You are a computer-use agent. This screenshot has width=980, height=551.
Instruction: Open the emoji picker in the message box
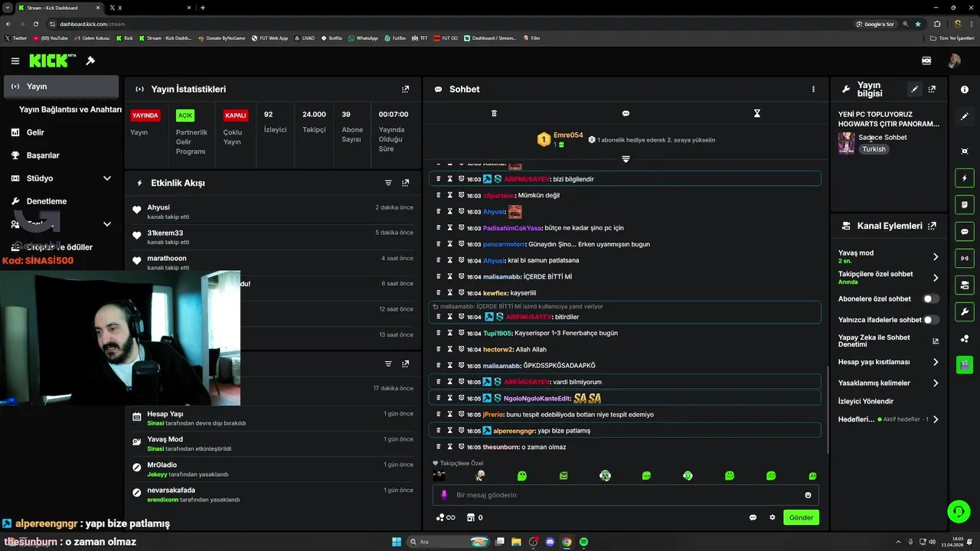coord(808,495)
